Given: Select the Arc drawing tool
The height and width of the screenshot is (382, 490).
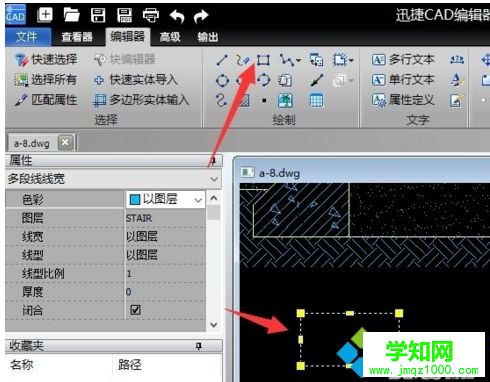Looking at the screenshot, I should point(264,80).
